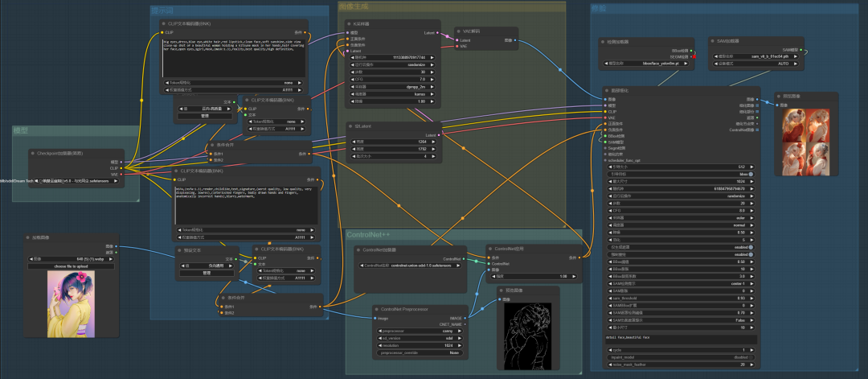868x379 pixels.
Task: Open the bbox/face_yolov8m.pt model dropdown
Action: tap(646, 64)
